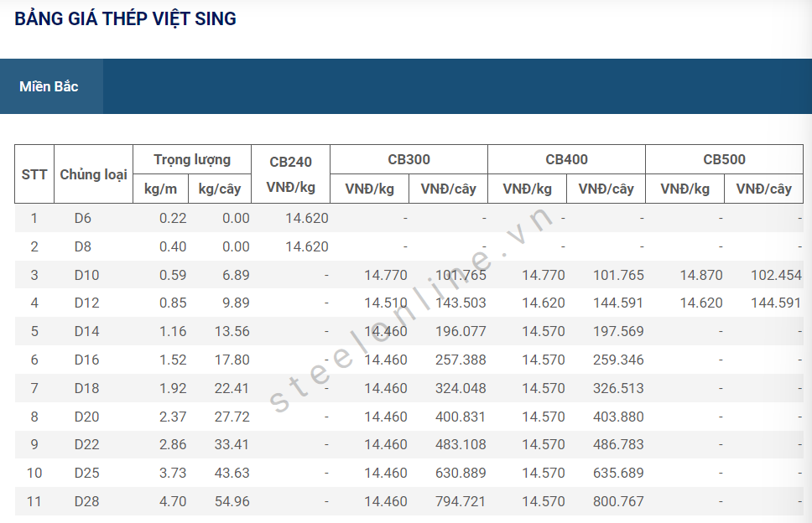Screen dimensions: 812x523
Task: Click CB240 price 14.620 in D6 row
Action: click(306, 218)
